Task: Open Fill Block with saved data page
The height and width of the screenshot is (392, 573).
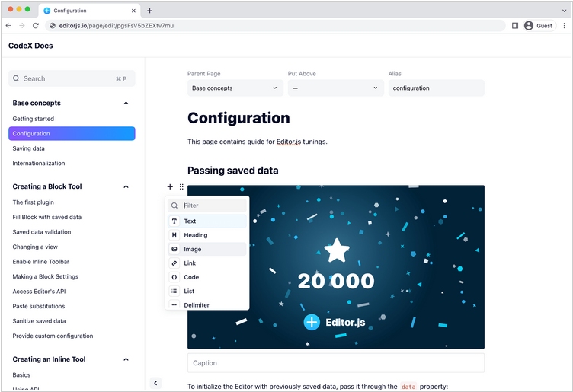Action: coord(47,217)
